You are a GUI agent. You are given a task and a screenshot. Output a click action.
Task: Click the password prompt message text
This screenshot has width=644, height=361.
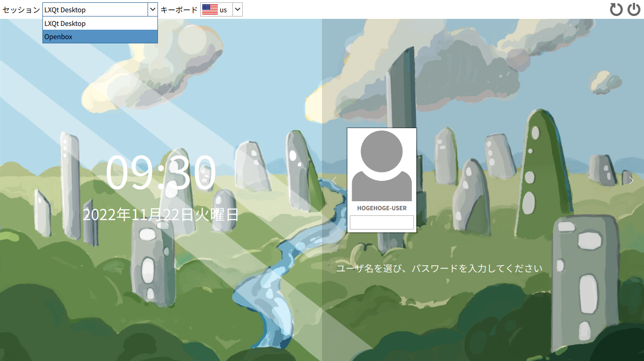(x=439, y=269)
